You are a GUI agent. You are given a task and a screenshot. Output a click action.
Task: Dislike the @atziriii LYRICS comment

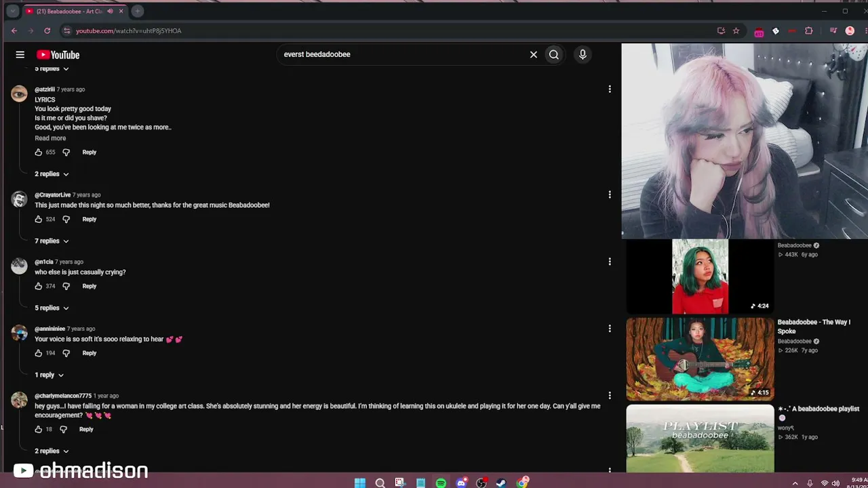pyautogui.click(x=66, y=152)
